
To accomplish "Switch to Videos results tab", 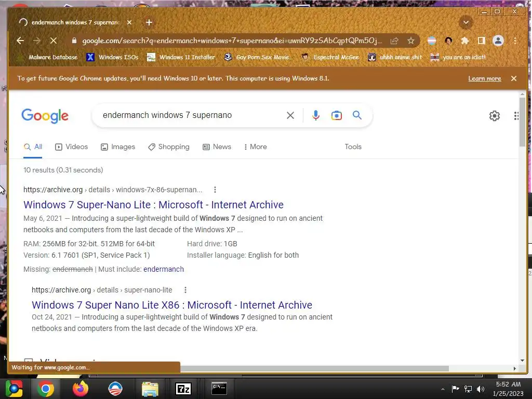I will (71, 147).
